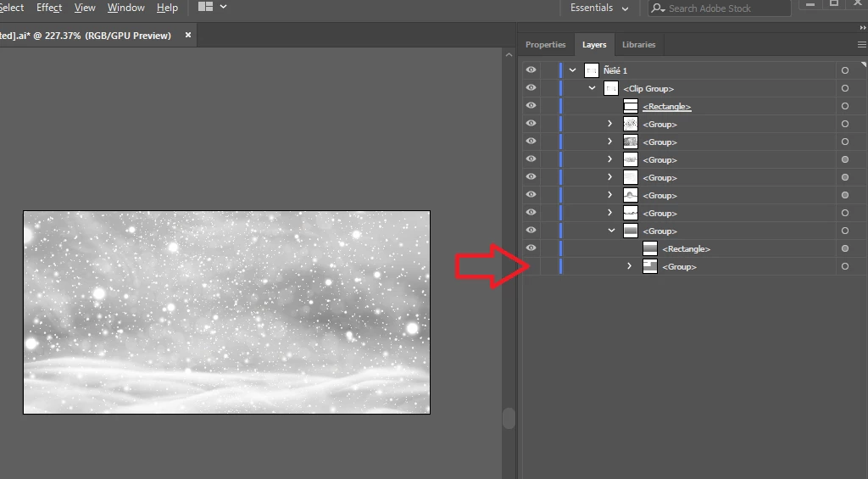Screen dimensions: 868x479
Task: Open the arrow next to Arrange Documents
Action: pyautogui.click(x=223, y=7)
